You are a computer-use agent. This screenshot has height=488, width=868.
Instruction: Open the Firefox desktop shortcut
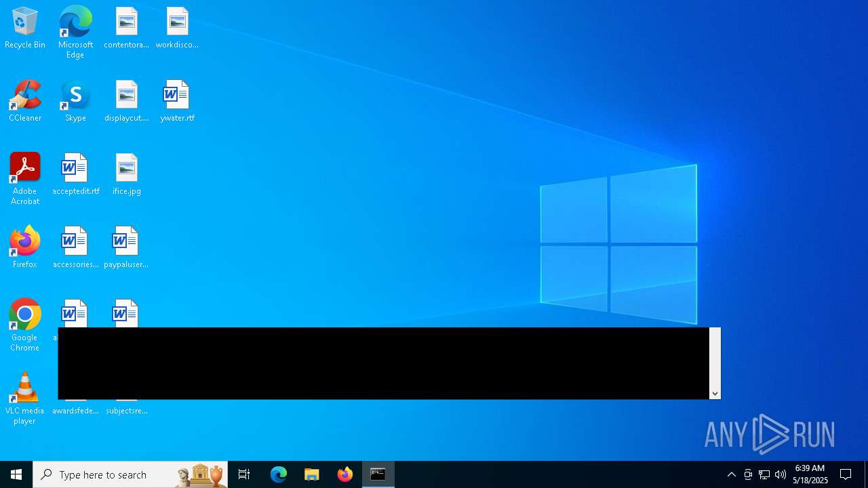click(x=25, y=248)
